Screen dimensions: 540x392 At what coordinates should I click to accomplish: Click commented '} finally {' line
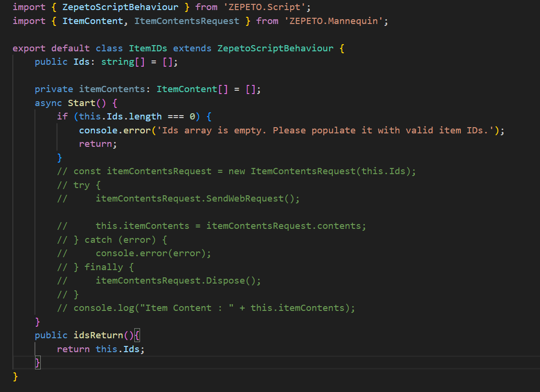95,267
